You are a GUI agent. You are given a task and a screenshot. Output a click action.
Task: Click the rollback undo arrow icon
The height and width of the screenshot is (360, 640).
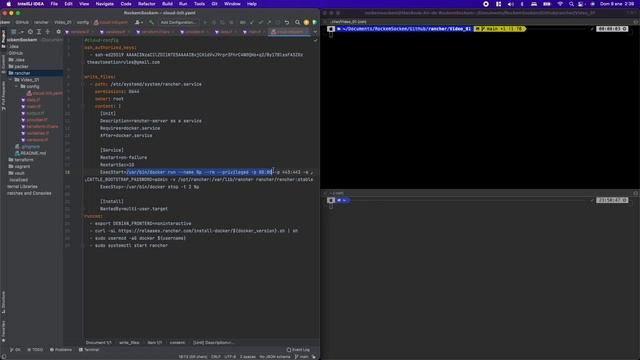click(287, 22)
